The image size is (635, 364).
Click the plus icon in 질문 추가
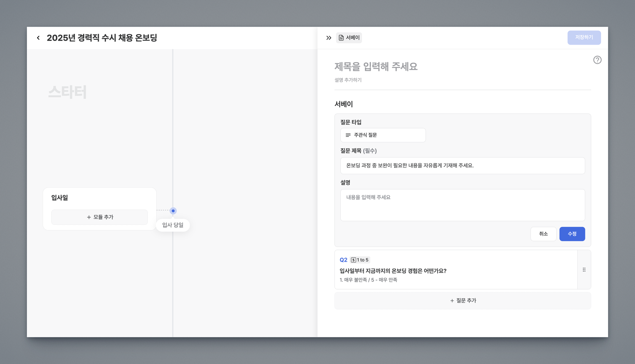click(x=452, y=301)
